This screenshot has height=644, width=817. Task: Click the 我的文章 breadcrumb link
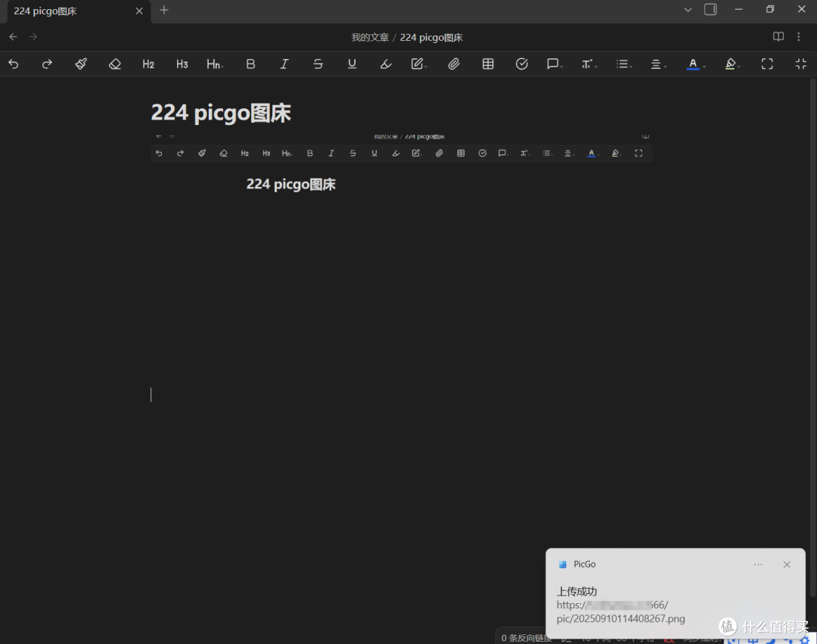point(370,38)
